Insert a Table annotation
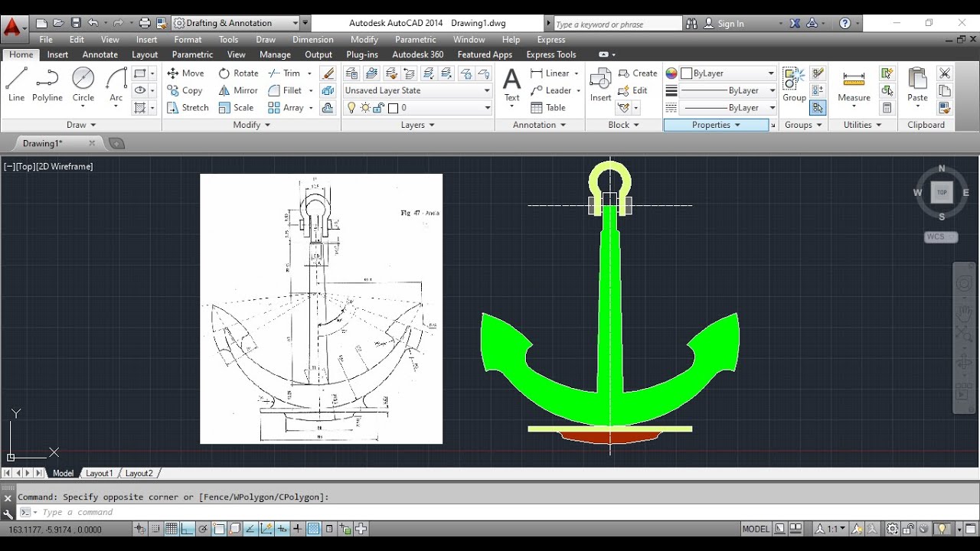The height and width of the screenshot is (551, 980). [x=548, y=108]
